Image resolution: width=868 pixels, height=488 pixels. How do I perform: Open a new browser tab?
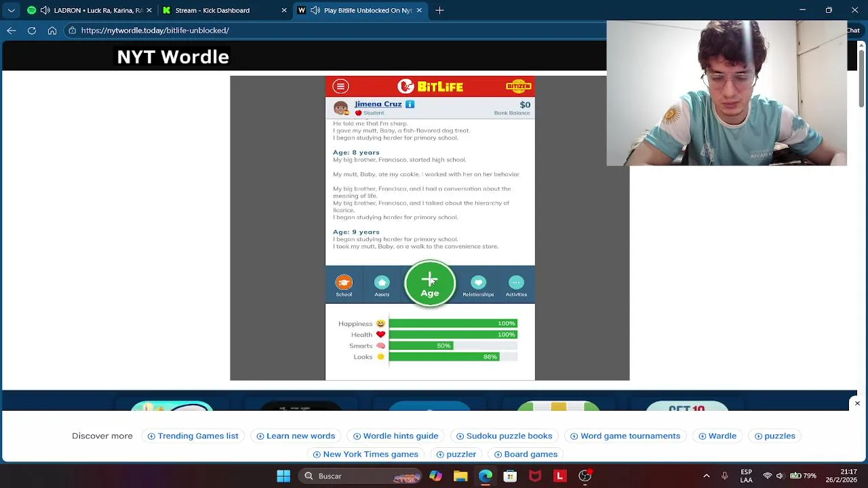click(439, 10)
